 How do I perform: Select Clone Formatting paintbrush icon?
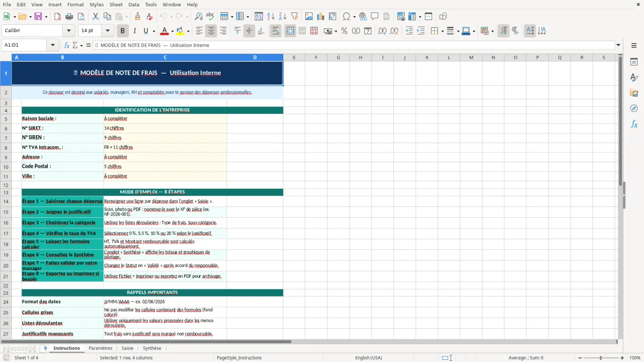tap(137, 17)
